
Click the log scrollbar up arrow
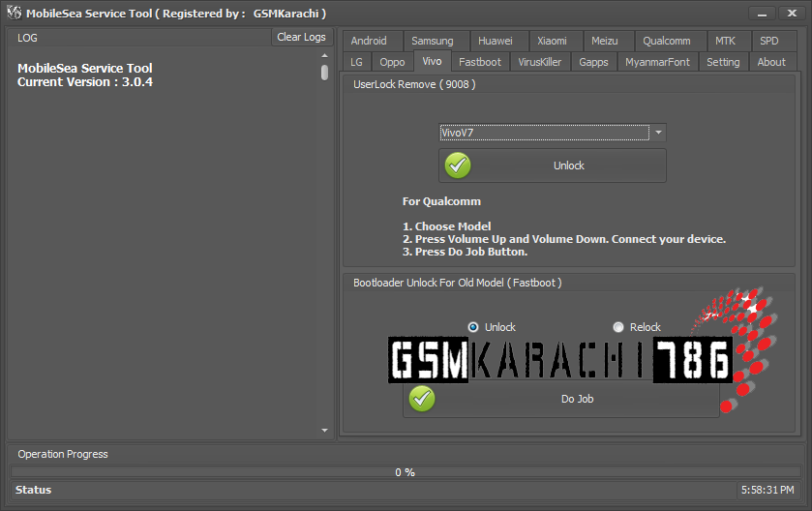tap(324, 55)
